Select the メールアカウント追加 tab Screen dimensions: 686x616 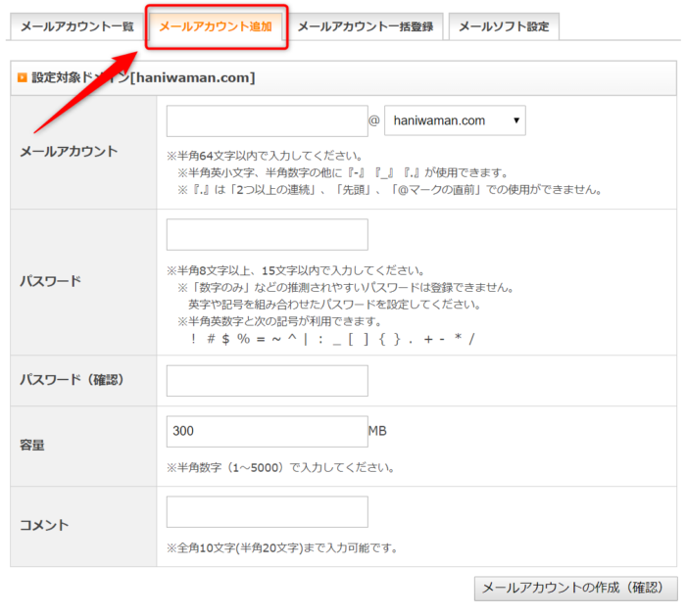(216, 26)
